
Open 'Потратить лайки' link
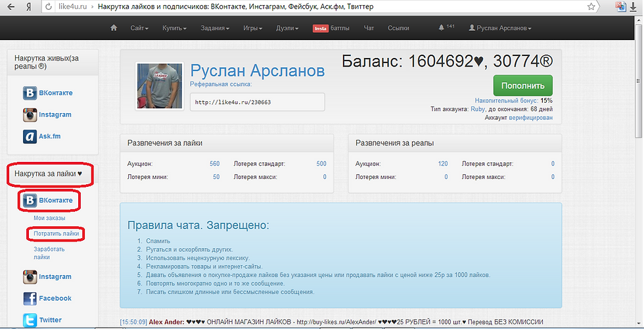coord(57,233)
